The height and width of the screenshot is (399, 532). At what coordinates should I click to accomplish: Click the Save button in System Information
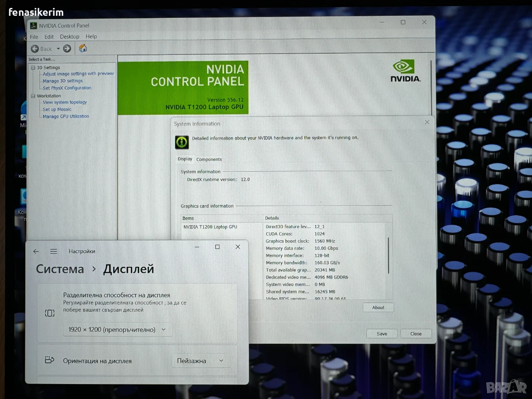click(x=382, y=334)
